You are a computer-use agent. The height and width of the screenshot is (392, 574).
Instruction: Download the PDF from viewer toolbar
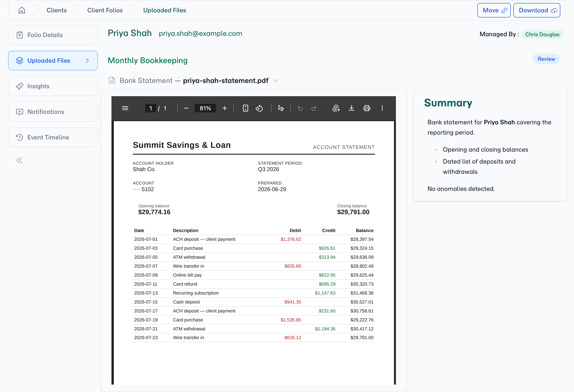351,108
